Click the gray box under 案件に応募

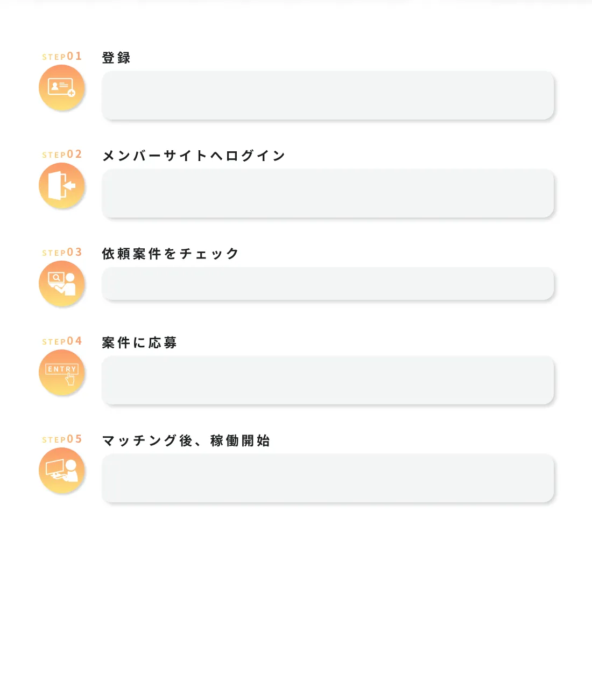tap(328, 380)
